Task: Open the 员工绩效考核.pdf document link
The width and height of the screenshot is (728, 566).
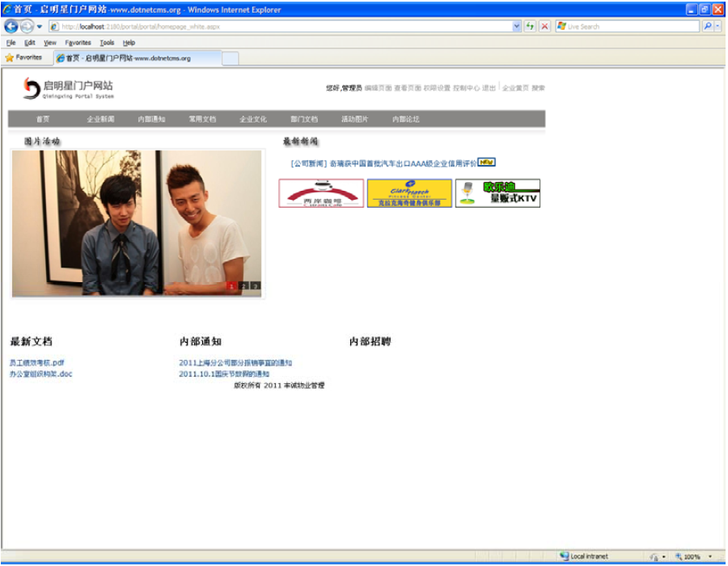Action: (36, 363)
